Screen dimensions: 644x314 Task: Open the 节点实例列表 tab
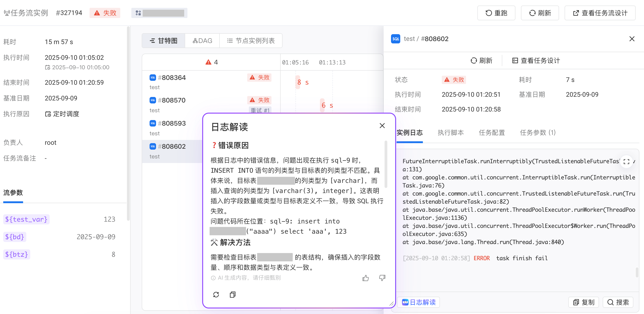[251, 40]
